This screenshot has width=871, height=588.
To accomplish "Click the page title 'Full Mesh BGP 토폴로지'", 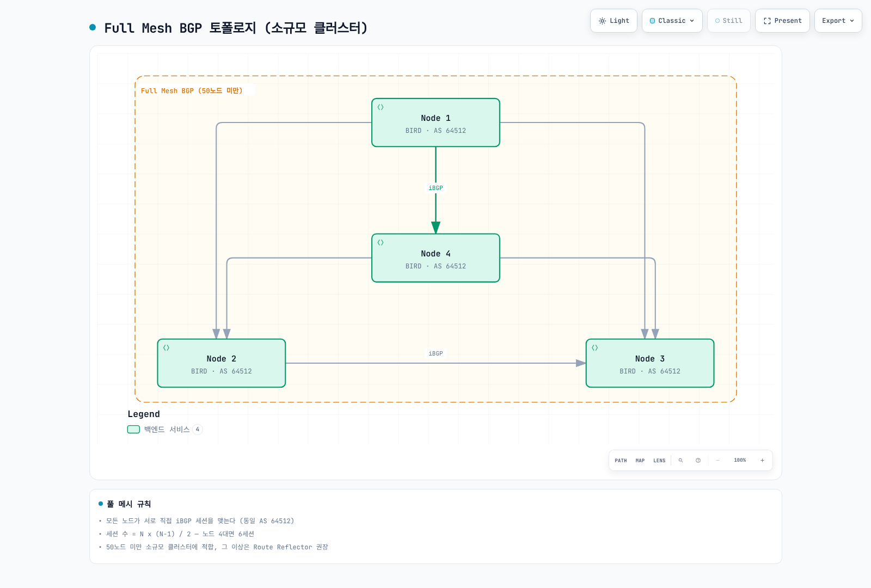I will click(236, 28).
